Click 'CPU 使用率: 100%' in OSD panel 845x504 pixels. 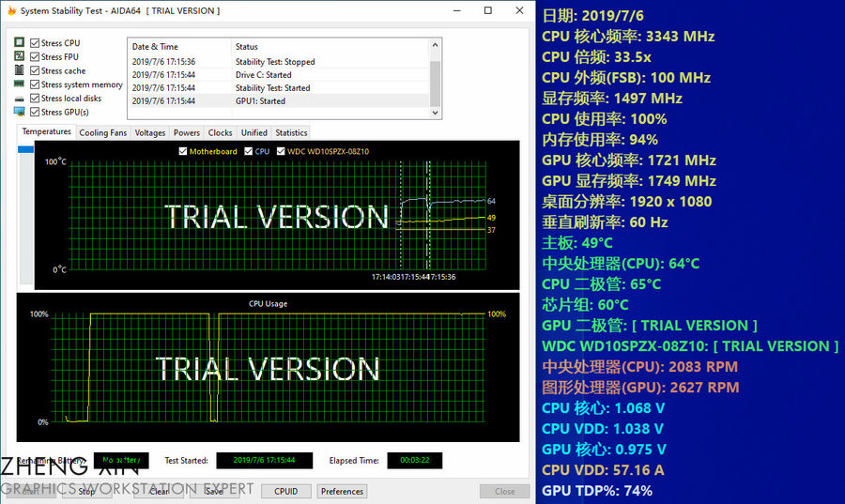point(604,119)
